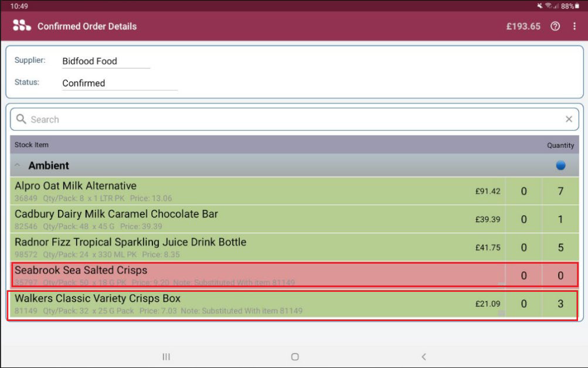Select Walkers Classic Variety Crisps Box row
The height and width of the screenshot is (368, 588).
point(234,304)
